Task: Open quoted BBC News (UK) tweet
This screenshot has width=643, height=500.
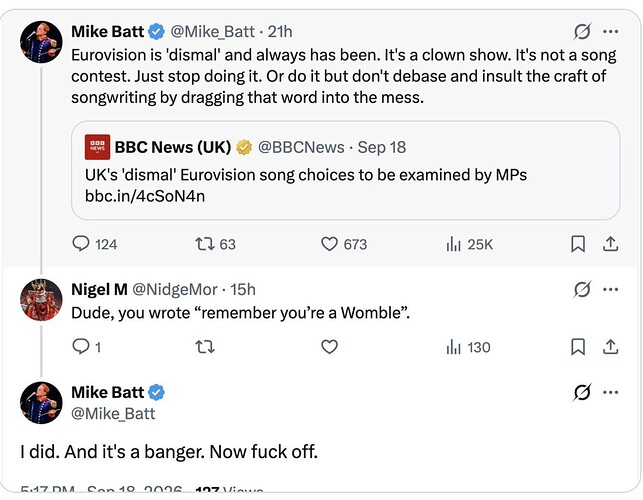Action: [x=345, y=170]
